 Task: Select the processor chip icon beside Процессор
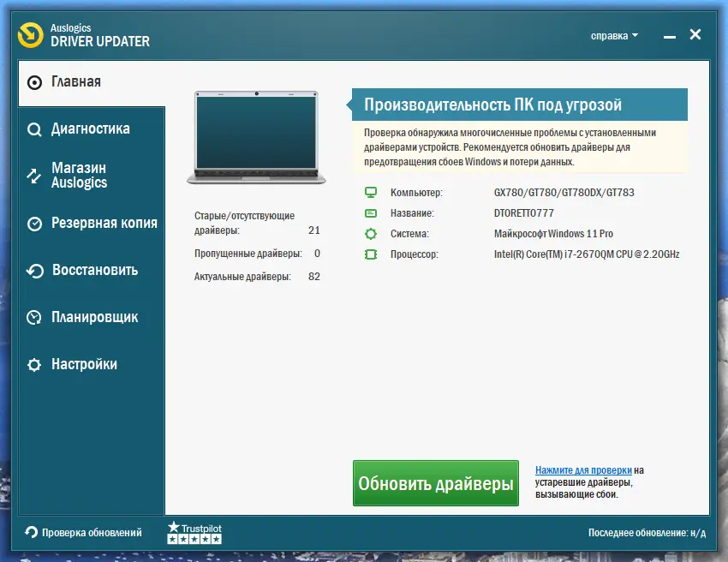coord(370,254)
